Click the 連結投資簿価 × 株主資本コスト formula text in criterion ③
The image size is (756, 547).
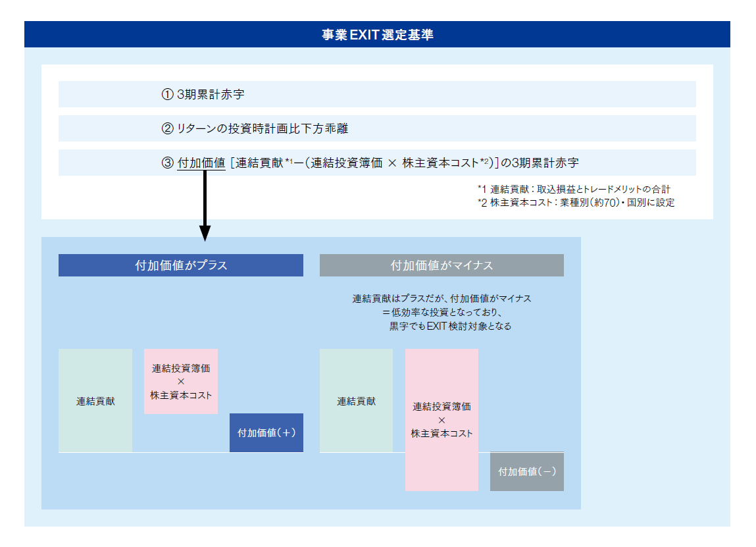pos(395,163)
